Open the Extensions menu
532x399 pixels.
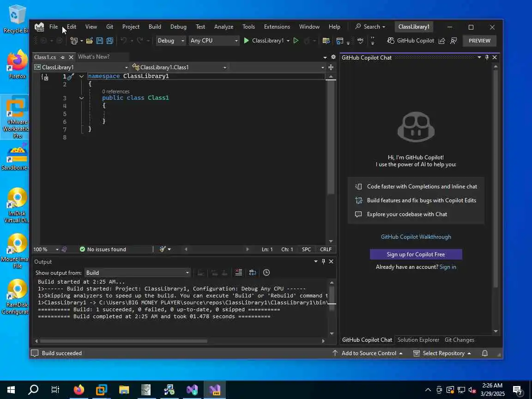point(277,27)
